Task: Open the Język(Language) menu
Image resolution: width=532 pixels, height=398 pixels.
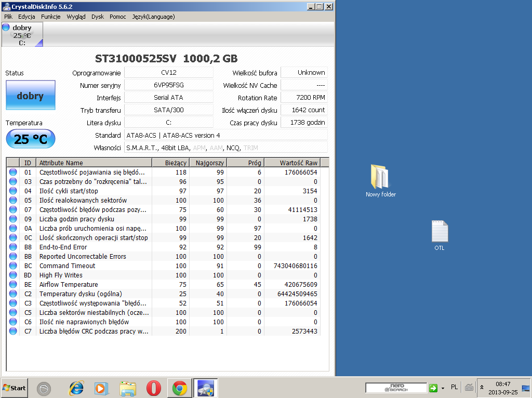Action: coord(153,17)
